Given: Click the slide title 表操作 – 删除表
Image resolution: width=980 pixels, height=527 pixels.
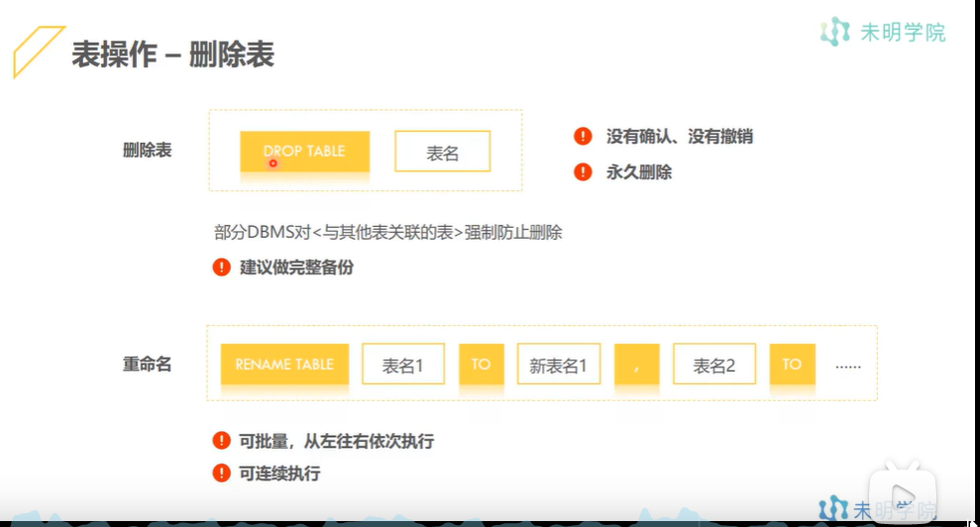Looking at the screenshot, I should pyautogui.click(x=172, y=54).
